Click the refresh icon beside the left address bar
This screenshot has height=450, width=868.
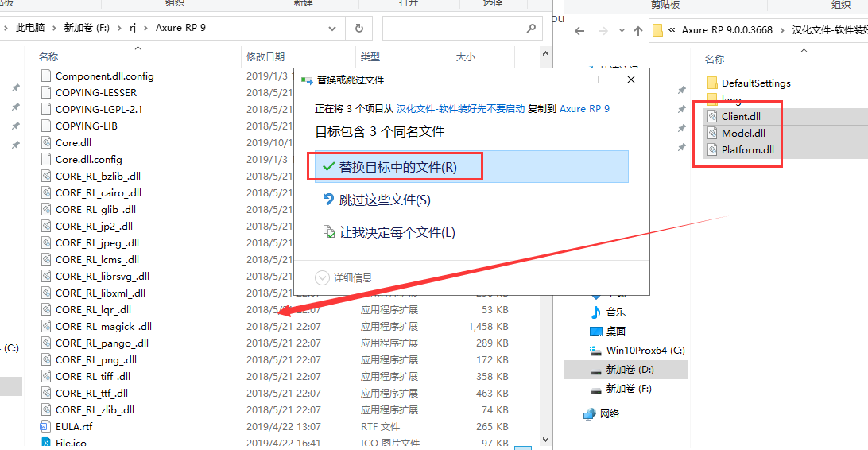(x=358, y=29)
